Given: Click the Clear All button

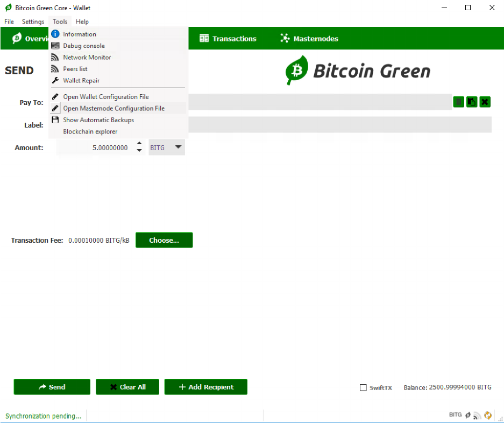Looking at the screenshot, I should tap(127, 386).
